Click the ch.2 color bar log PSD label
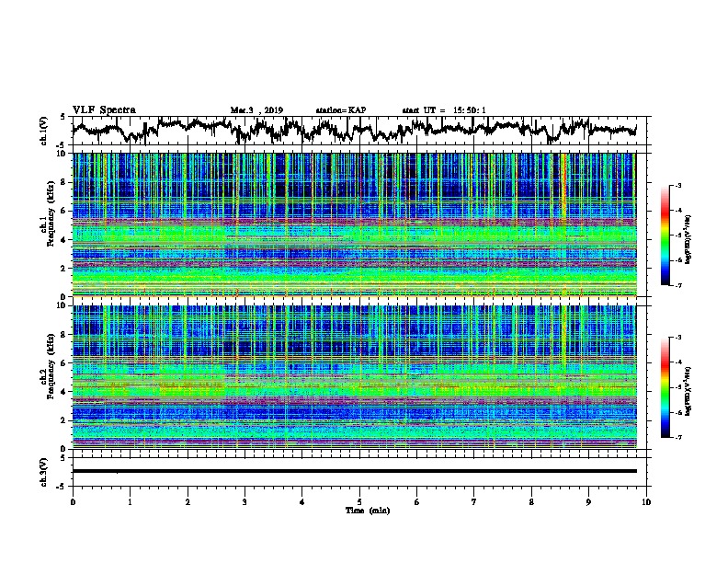This screenshot has height=563, width=728. tap(688, 391)
